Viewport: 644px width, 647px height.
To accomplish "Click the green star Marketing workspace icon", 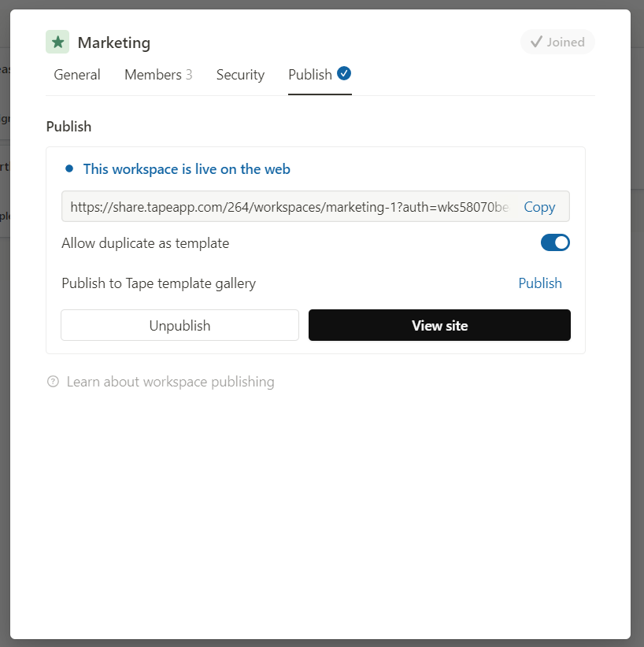I will click(x=57, y=42).
